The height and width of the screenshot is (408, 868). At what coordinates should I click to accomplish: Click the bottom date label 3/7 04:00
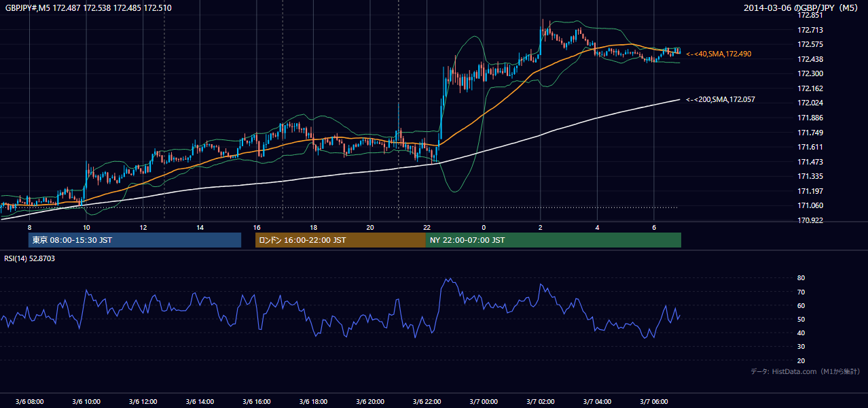pyautogui.click(x=597, y=401)
